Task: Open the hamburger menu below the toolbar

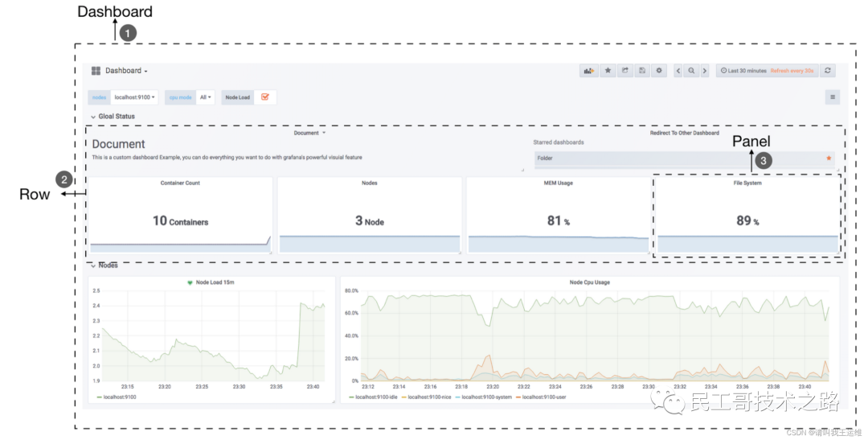Action: [x=833, y=97]
